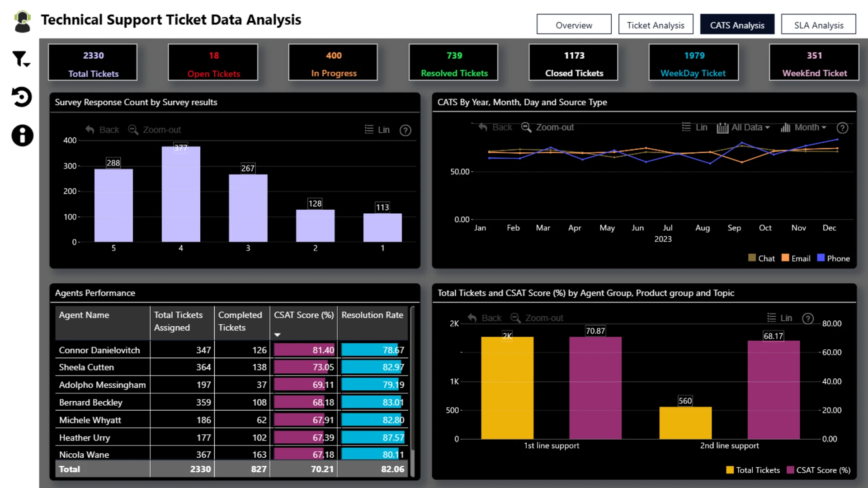
Task: Switch to the SLA Analysis tab
Action: 818,25
